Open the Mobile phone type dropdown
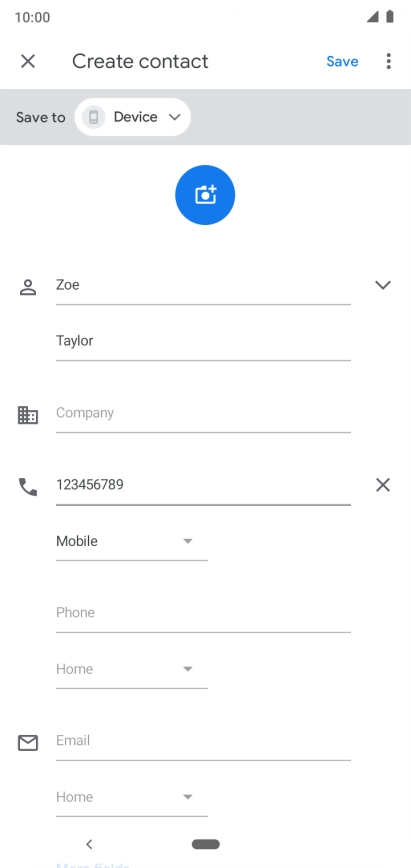This screenshot has width=411, height=868. pyautogui.click(x=132, y=541)
